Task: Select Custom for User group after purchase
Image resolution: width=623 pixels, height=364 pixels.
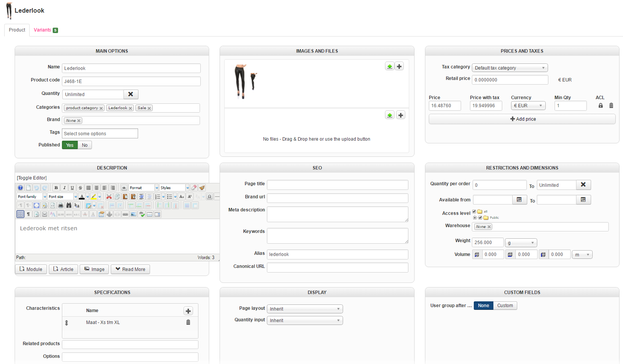Action: point(505,306)
